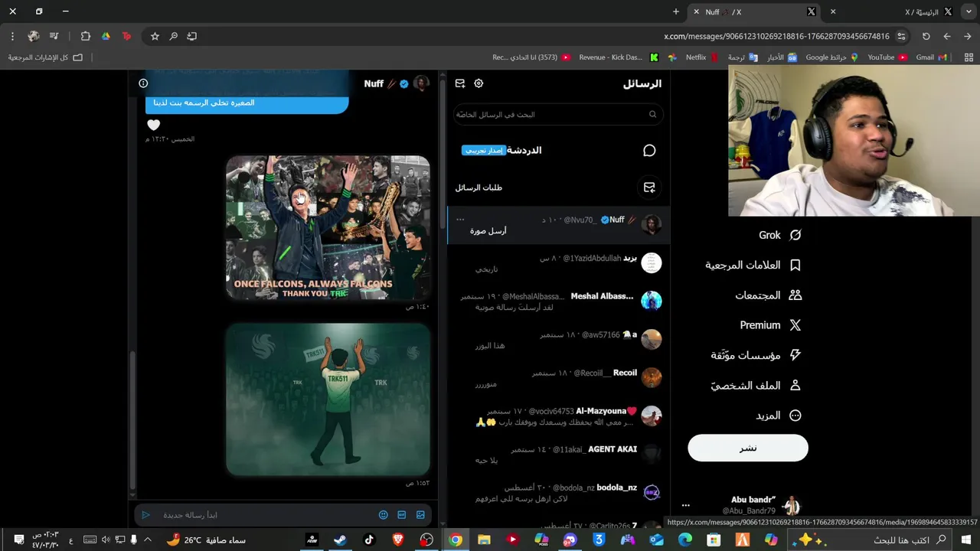Open emoji picker in message composer
This screenshot has height=551, width=980.
click(384, 515)
